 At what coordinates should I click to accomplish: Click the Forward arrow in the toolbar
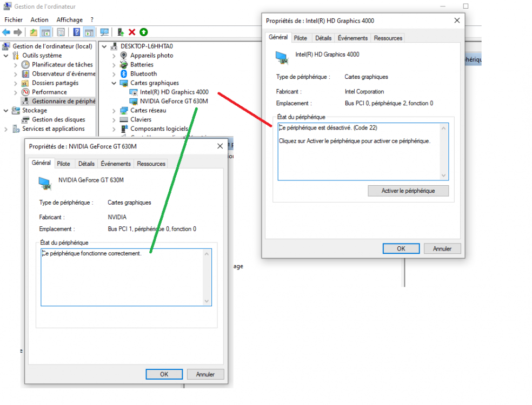(18, 32)
